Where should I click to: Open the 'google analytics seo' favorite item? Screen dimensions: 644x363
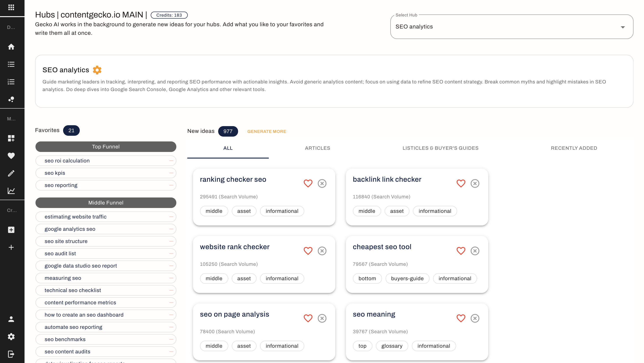coord(70,229)
